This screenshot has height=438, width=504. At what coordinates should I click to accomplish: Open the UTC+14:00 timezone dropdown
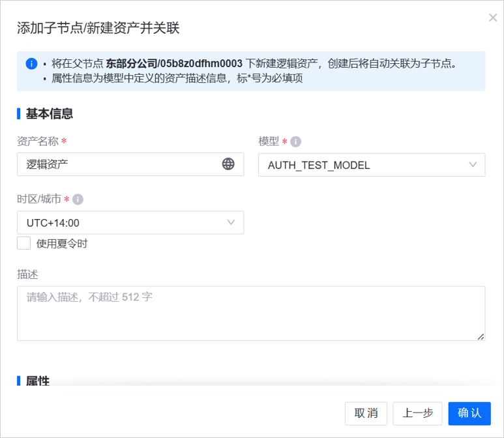[x=130, y=223]
